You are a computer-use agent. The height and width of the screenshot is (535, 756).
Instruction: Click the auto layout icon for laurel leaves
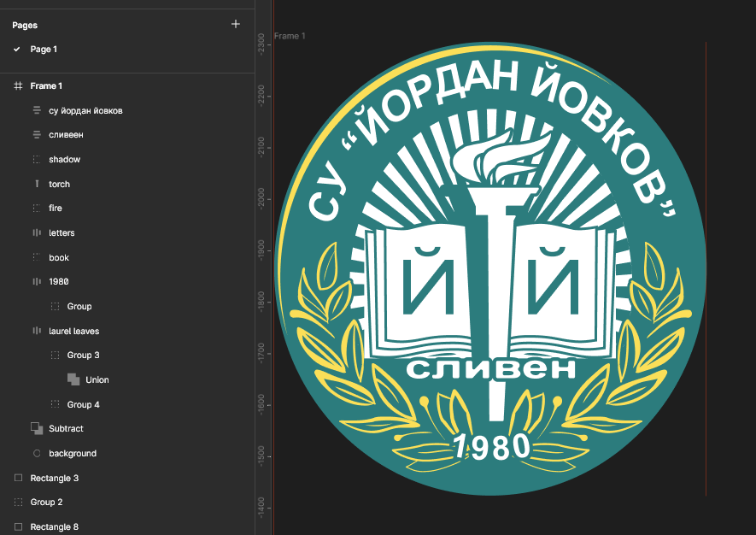coord(37,331)
